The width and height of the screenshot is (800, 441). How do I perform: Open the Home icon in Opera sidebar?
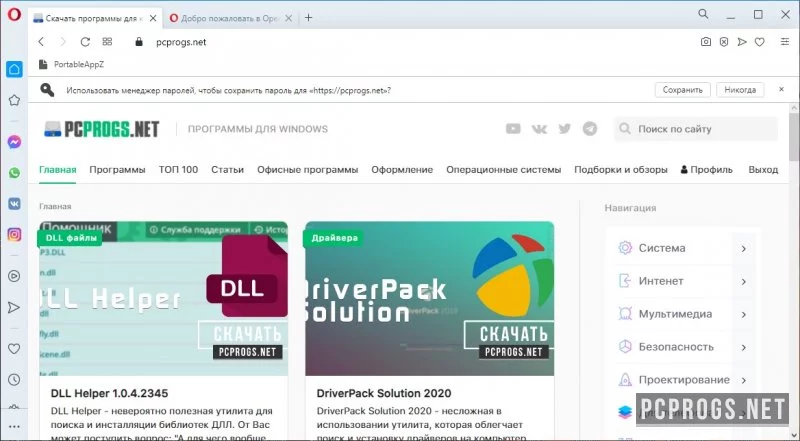(14, 69)
